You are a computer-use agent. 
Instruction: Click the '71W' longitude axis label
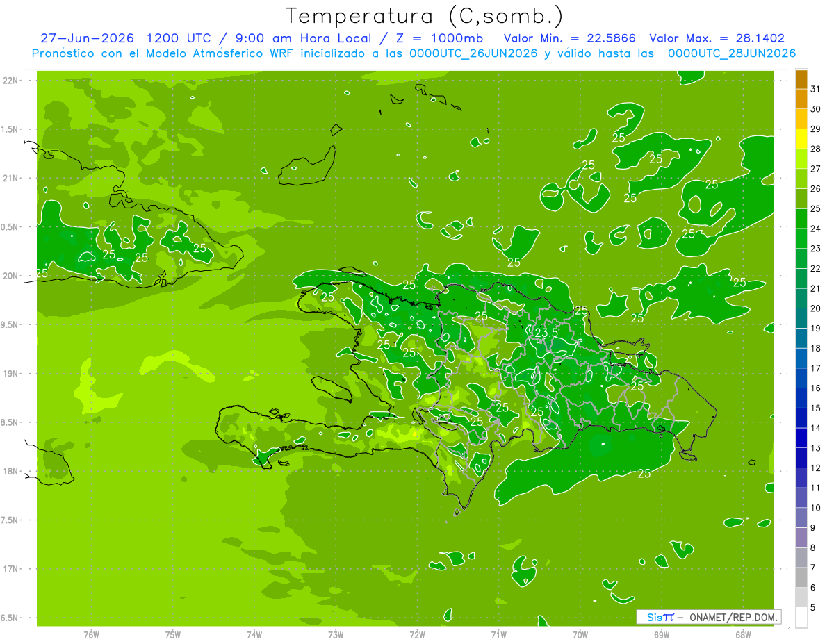498,635
